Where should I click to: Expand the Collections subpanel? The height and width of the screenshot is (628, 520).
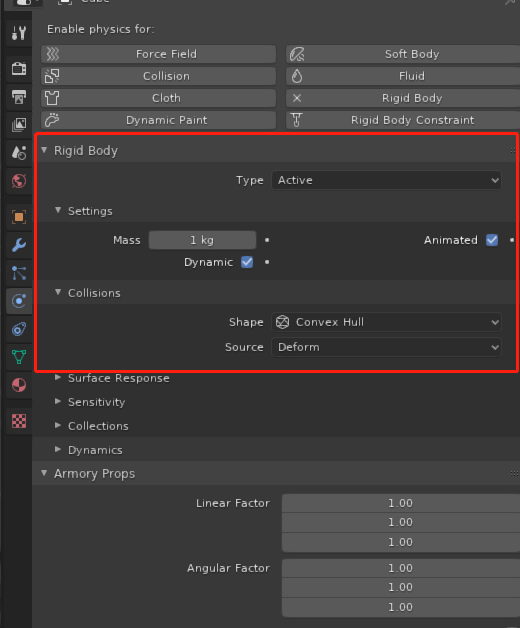(x=58, y=426)
